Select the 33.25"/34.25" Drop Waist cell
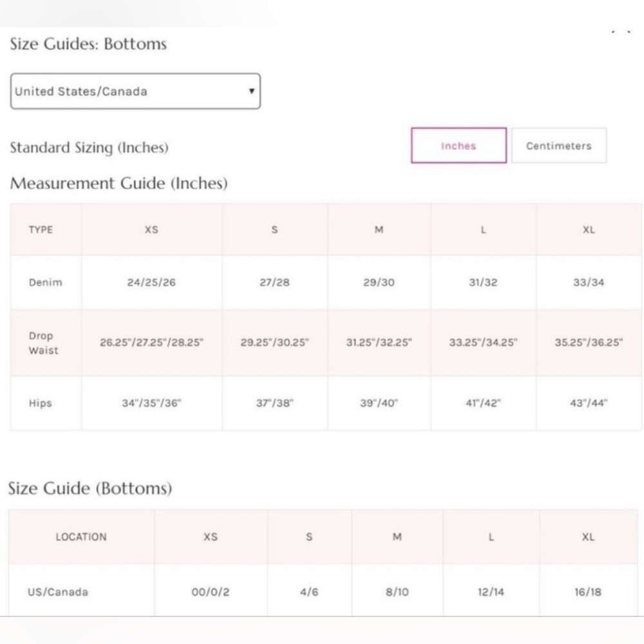Viewport: 644px width, 644px height. click(483, 343)
